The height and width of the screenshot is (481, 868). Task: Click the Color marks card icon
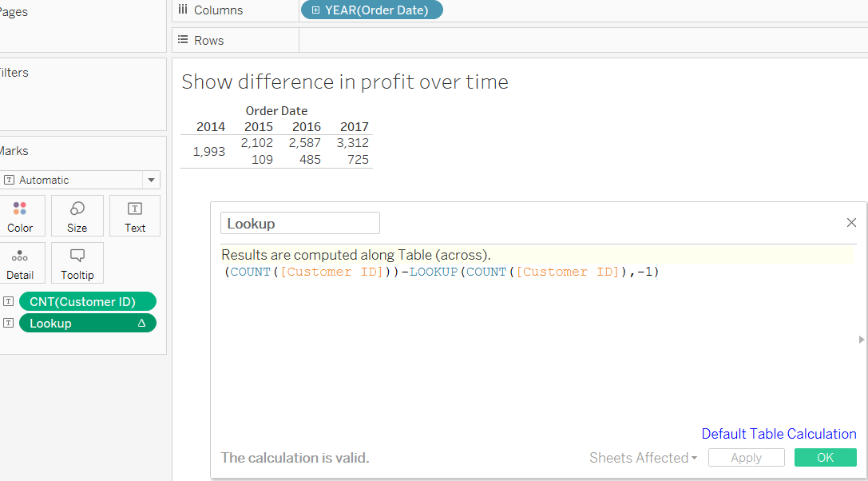click(20, 209)
